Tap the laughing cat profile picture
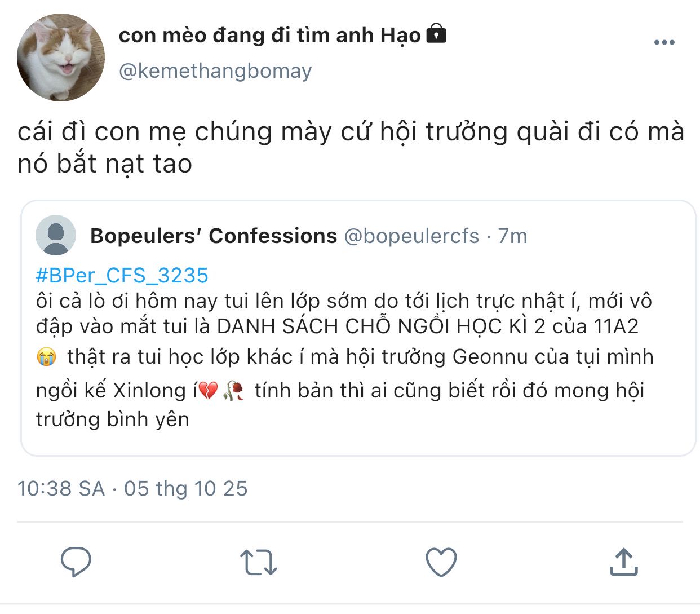This screenshot has height=614, width=700. [61, 58]
